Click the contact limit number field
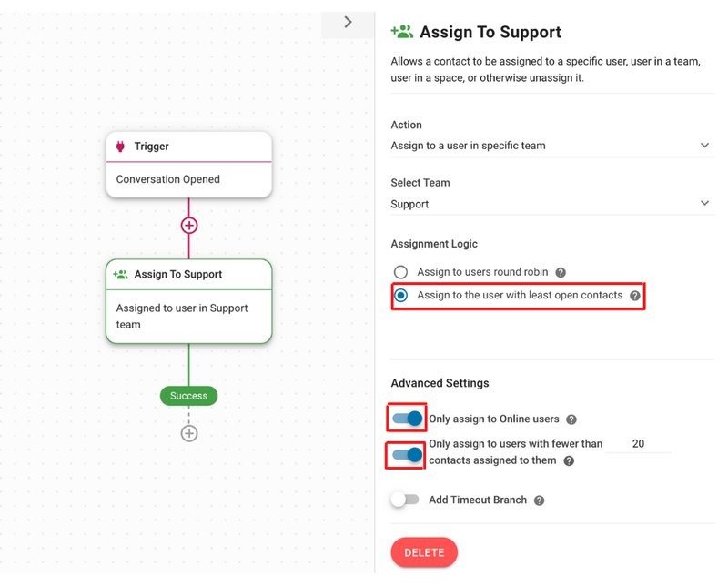This screenshot has height=586, width=728. tap(638, 444)
